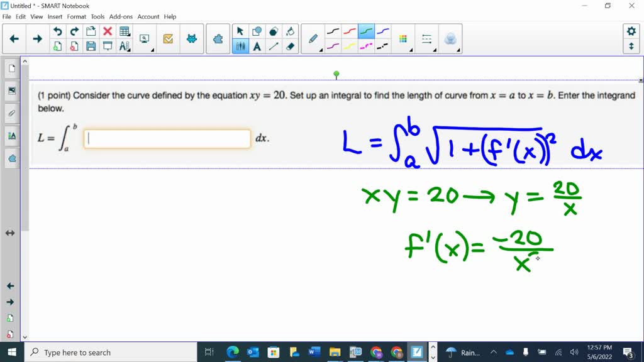
Task: Switch to the Page Sorter panel
Action: 11,68
